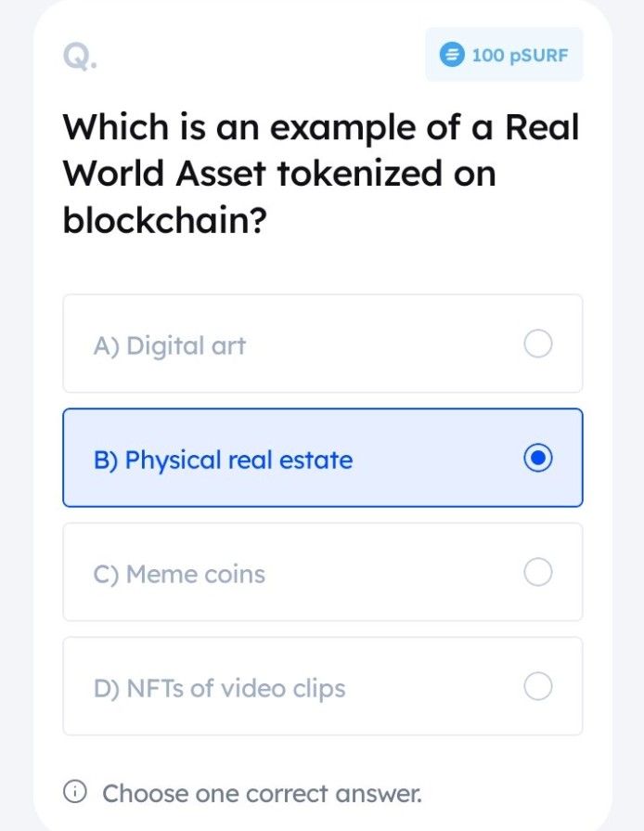Viewport: 644px width, 831px height.
Task: Select the radio button for NFTs of video clips
Action: (538, 686)
